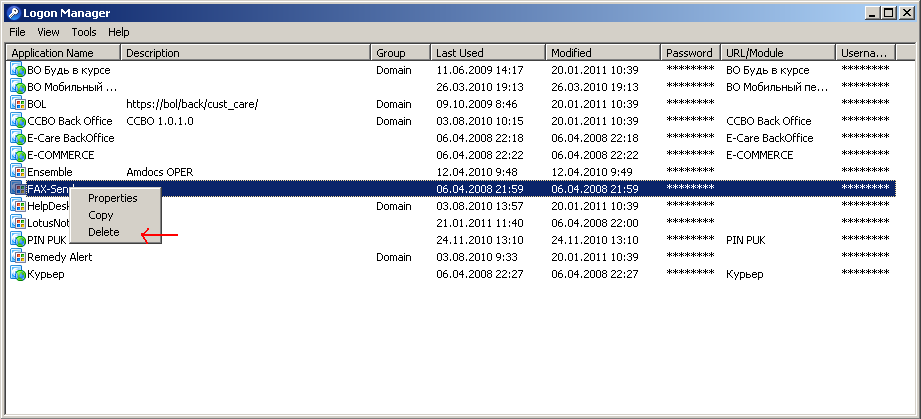This screenshot has height=419, width=921.
Task: Click the CCBO Back Office icon
Action: point(18,121)
